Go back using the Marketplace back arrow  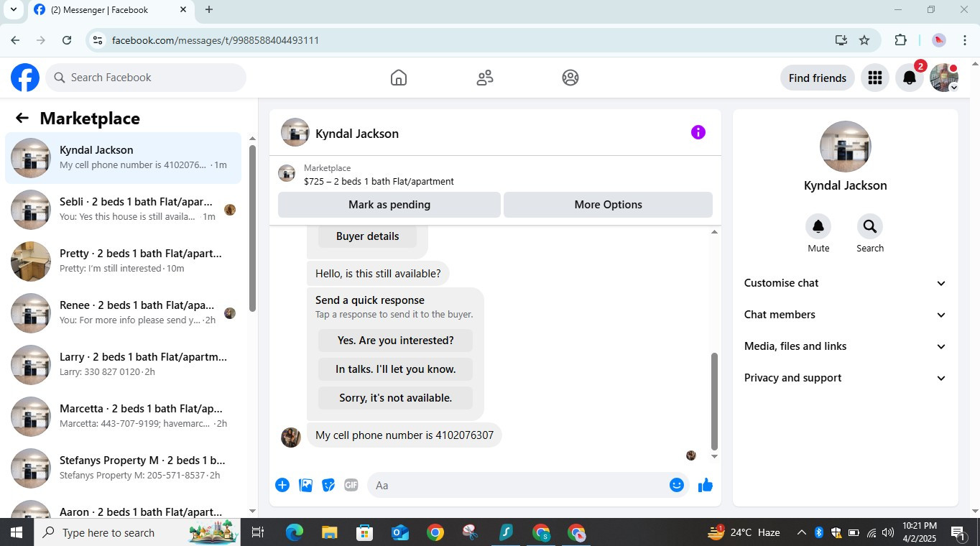tap(22, 119)
